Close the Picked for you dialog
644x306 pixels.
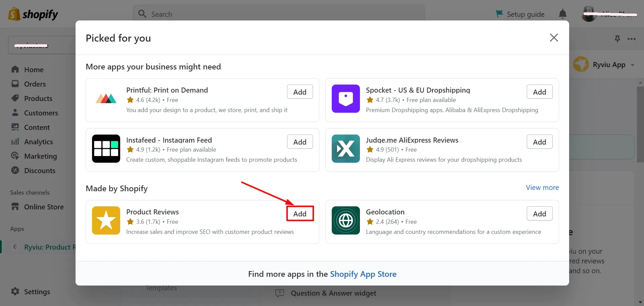[554, 38]
